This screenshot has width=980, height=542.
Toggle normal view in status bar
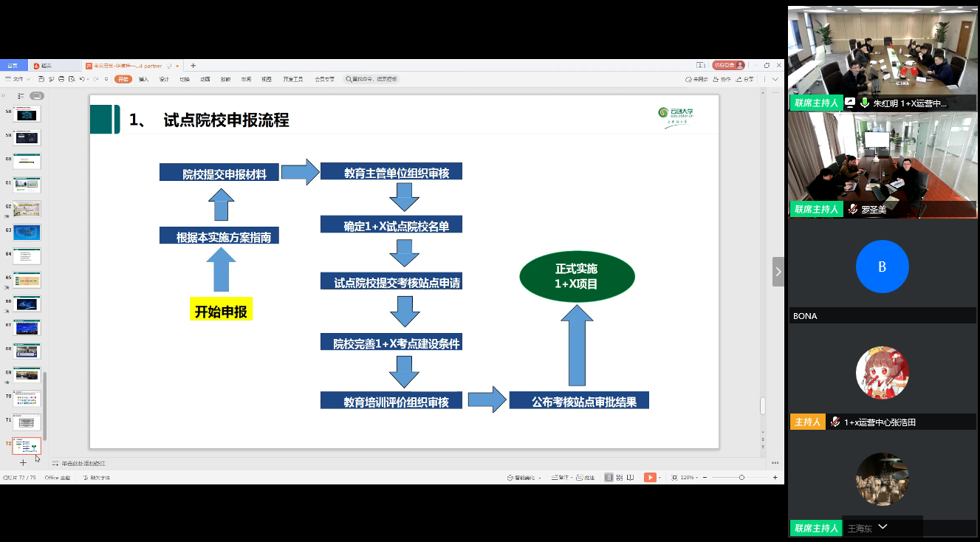(x=609, y=478)
